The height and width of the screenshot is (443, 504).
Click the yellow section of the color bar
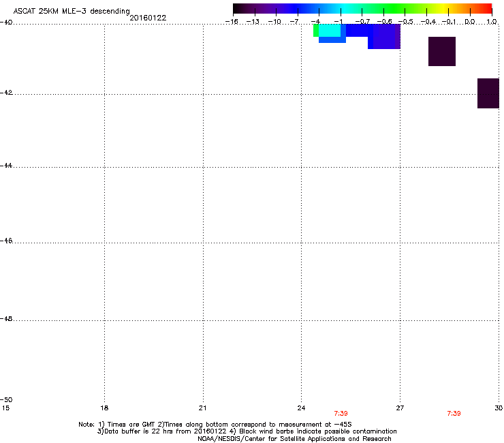444,8
